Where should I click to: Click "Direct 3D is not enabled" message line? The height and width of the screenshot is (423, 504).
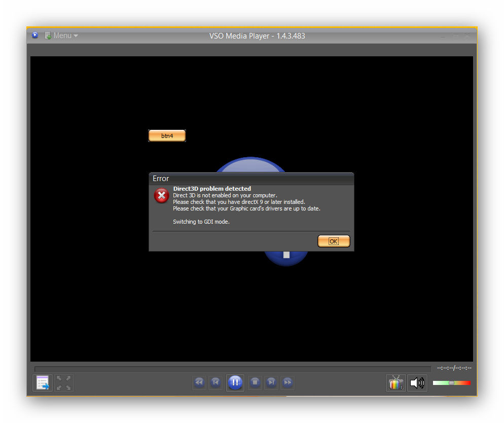pos(225,195)
